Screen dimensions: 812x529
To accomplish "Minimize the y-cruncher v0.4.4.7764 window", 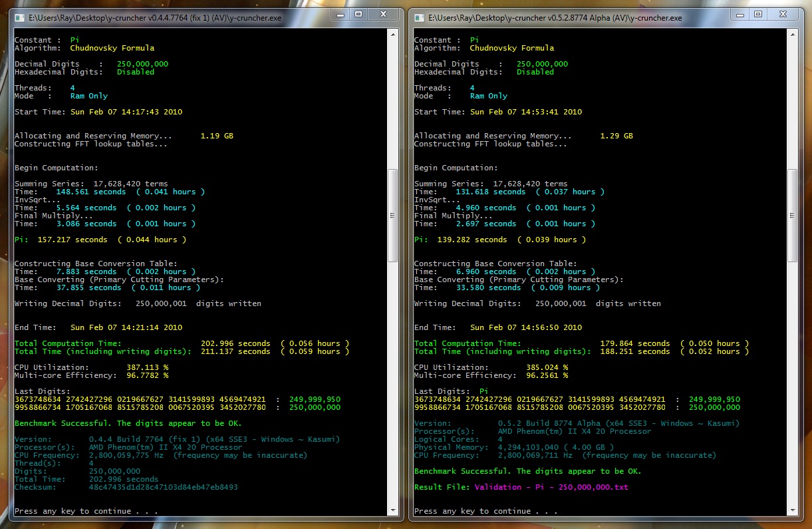I will coord(339,14).
